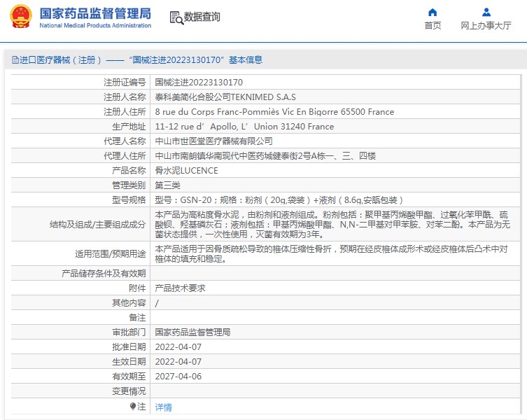Click the 其他内容 row label
Screen dimensions: 527x420
tap(129, 303)
